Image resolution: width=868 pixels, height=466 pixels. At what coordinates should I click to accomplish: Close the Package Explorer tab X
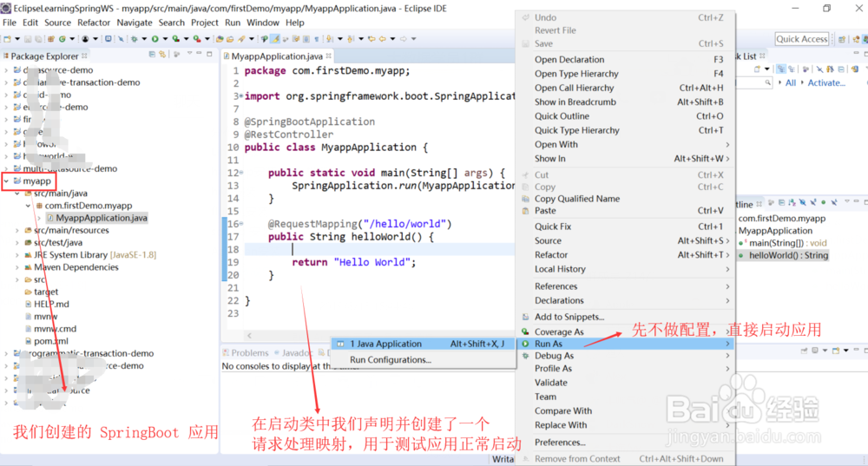[84, 56]
